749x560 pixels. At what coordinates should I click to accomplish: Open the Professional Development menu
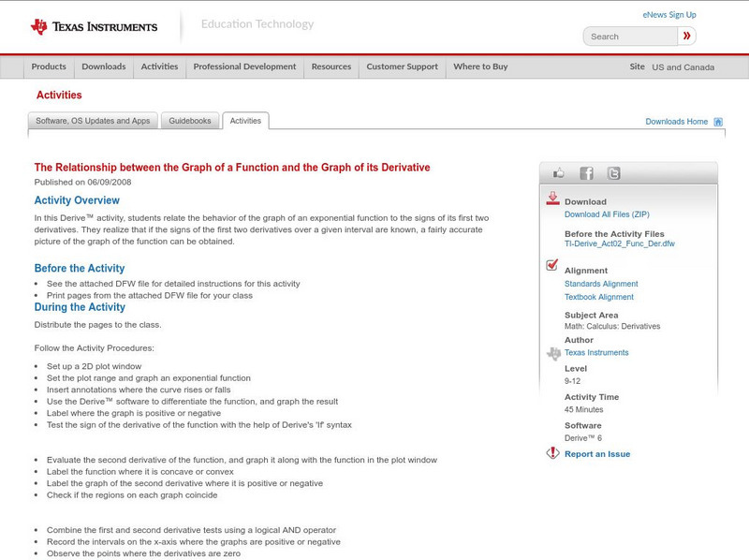click(x=244, y=66)
